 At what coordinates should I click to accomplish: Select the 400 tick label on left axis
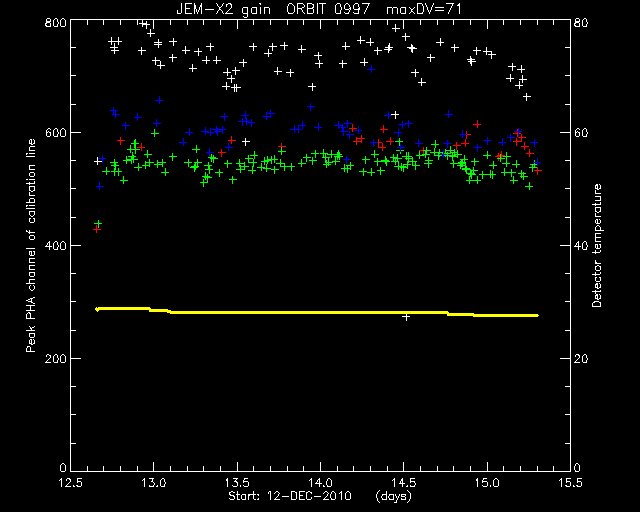[55, 246]
